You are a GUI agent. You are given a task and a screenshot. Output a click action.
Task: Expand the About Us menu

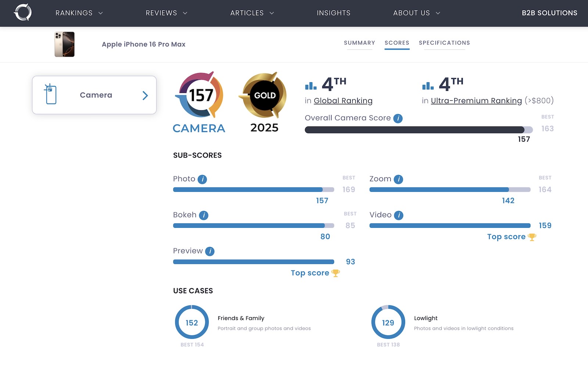[x=417, y=13]
